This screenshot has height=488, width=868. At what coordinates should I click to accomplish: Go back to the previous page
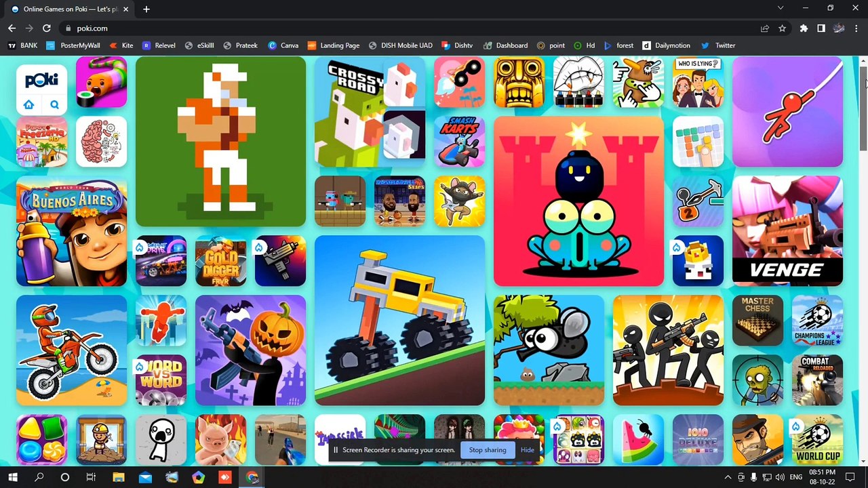click(x=12, y=28)
